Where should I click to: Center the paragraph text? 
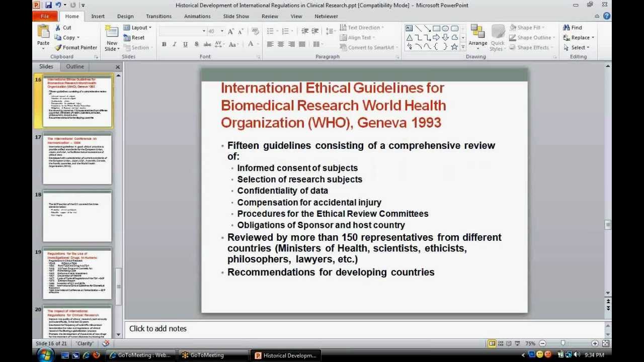pyautogui.click(x=281, y=44)
